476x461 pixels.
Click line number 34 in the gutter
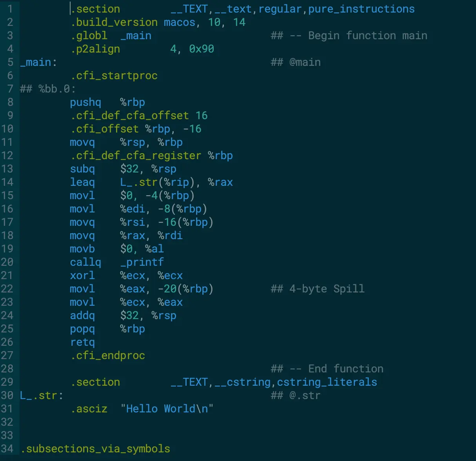pos(7,449)
